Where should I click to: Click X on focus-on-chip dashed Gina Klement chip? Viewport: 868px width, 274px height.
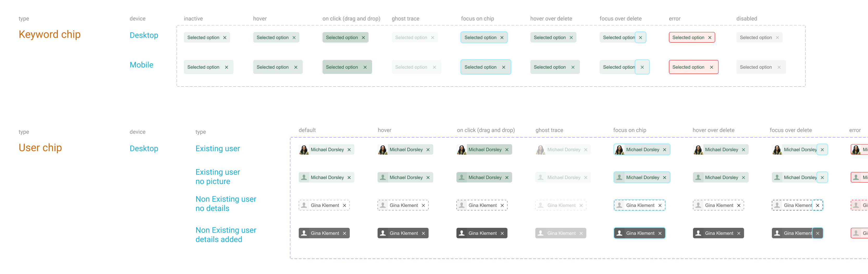point(660,205)
